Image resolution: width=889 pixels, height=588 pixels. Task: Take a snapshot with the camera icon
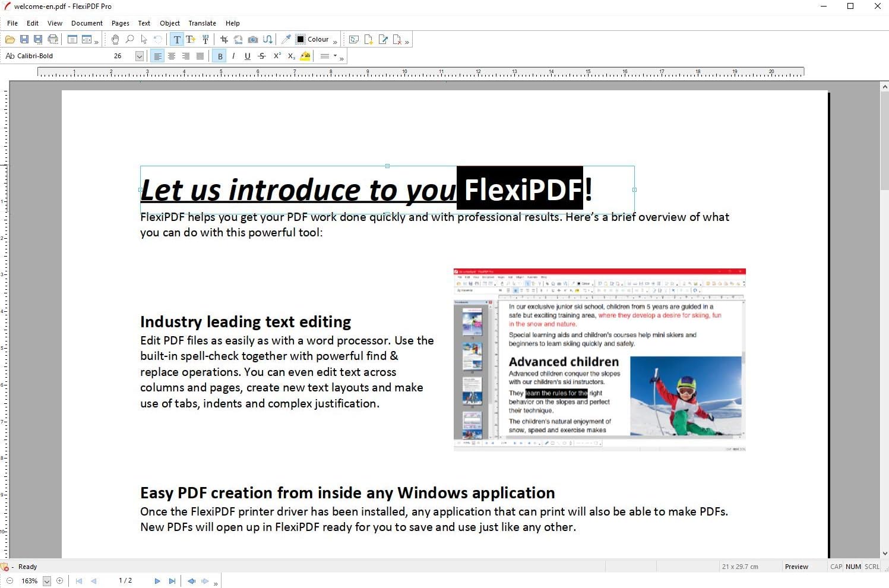point(253,39)
